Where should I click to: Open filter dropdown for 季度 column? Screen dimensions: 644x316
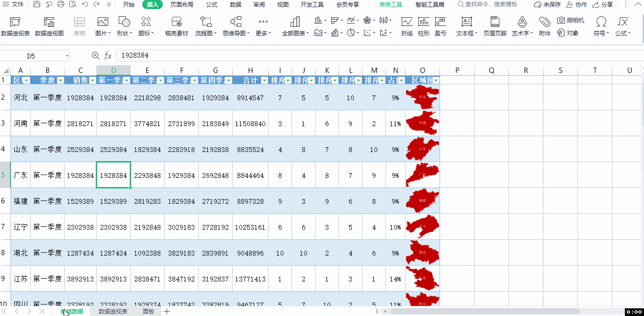coord(60,80)
